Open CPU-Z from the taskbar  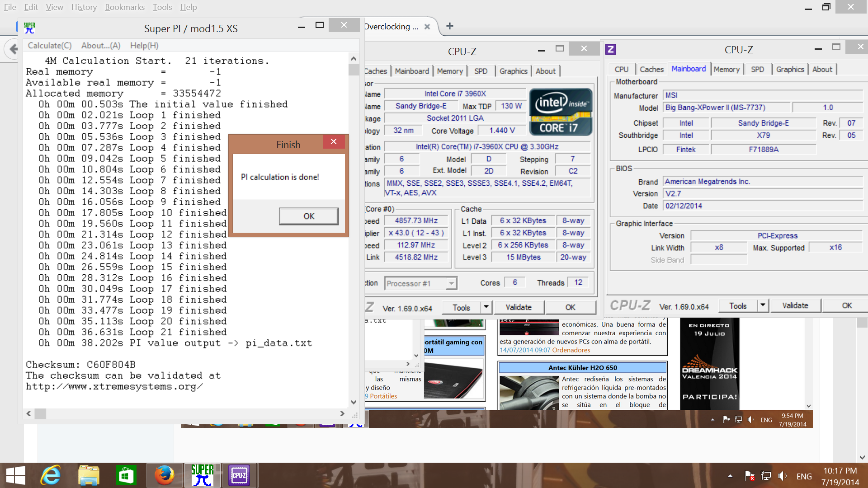tap(239, 475)
